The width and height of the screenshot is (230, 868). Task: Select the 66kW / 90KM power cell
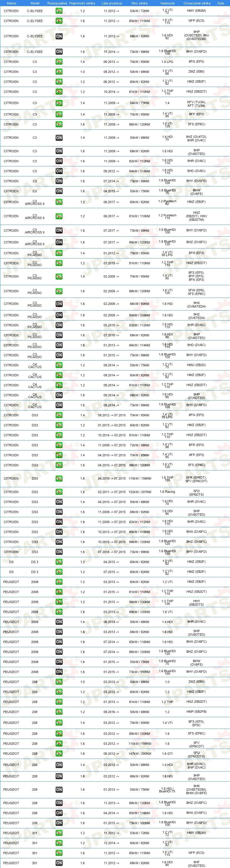(140, 304)
